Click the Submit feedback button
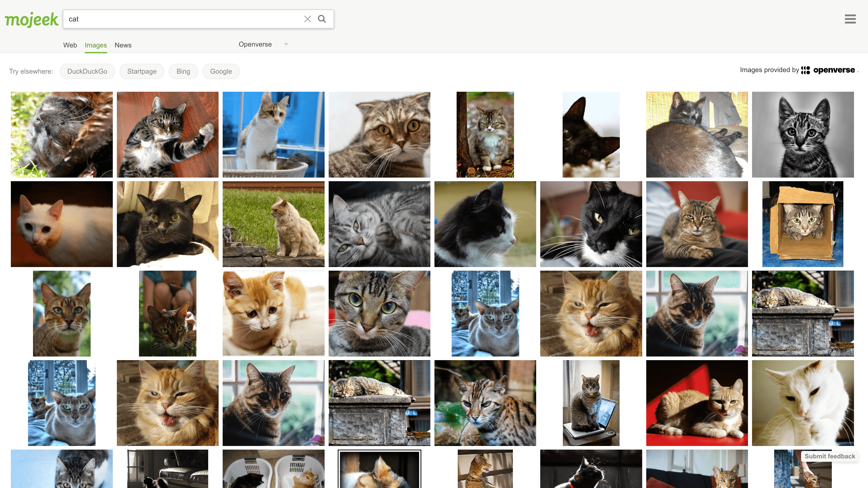The width and height of the screenshot is (868, 488). click(x=830, y=456)
